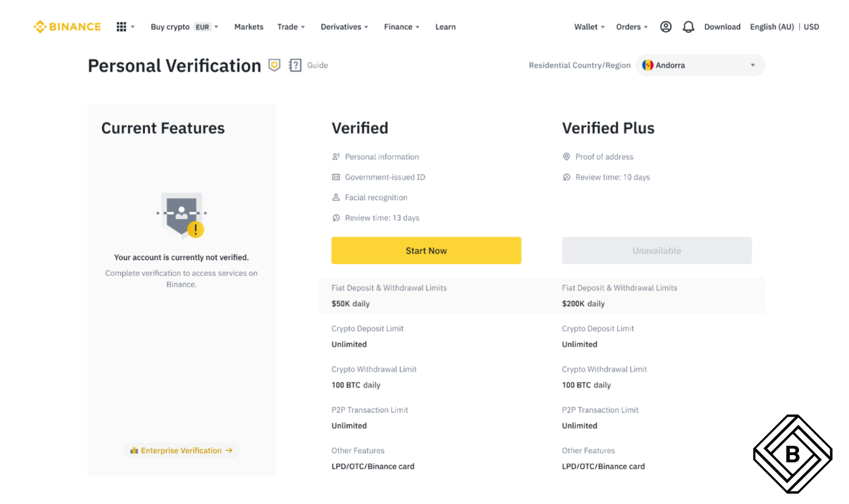Click the Verified Plus heading
The width and height of the screenshot is (849, 504).
click(608, 128)
